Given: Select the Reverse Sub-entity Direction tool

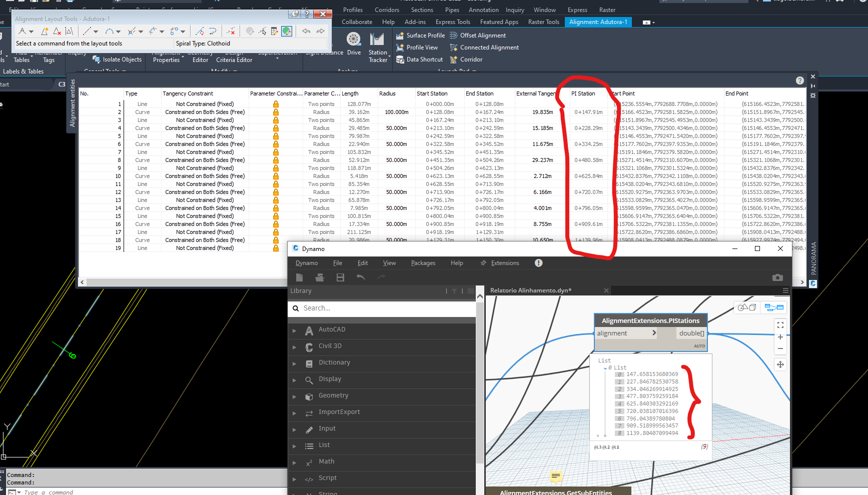Looking at the screenshot, I should pyautogui.click(x=213, y=31).
